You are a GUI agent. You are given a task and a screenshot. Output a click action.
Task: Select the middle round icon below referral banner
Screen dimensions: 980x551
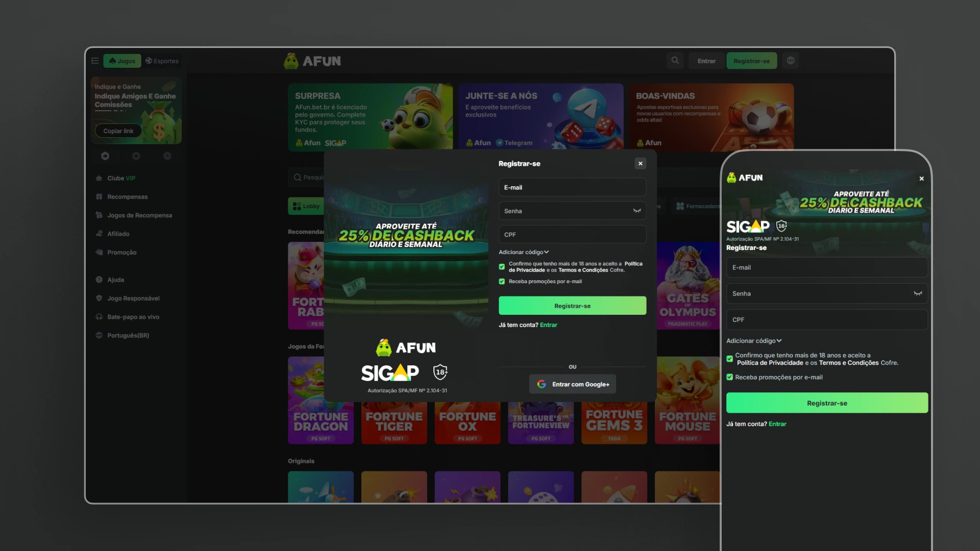(x=136, y=156)
